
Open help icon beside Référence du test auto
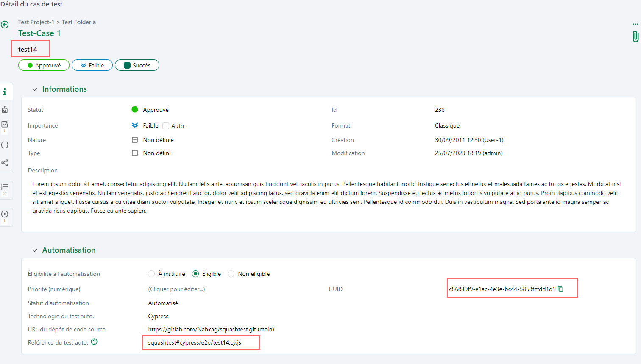pos(94,342)
